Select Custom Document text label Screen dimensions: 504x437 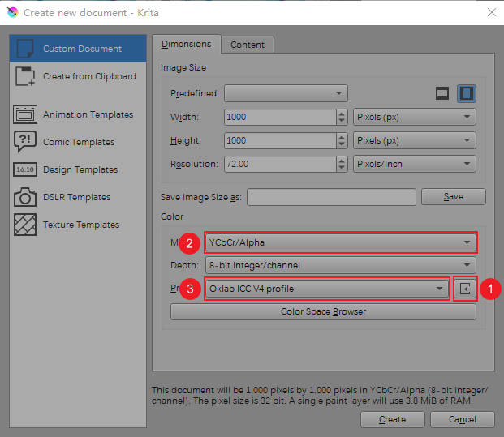(x=82, y=49)
